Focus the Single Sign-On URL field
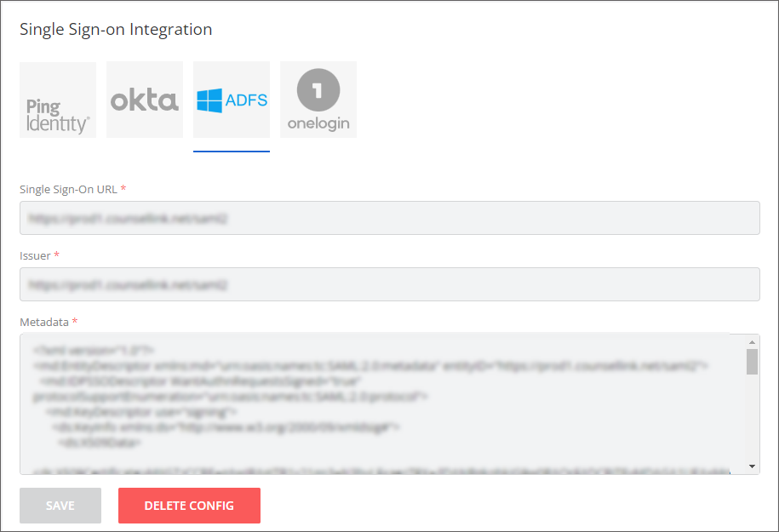This screenshot has height=532, width=779. coord(390,218)
